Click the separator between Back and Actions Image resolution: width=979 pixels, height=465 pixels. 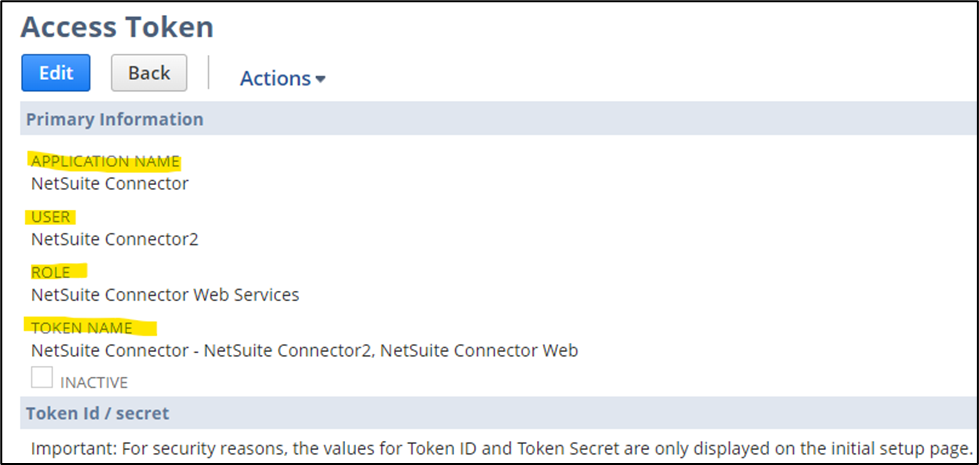(208, 73)
